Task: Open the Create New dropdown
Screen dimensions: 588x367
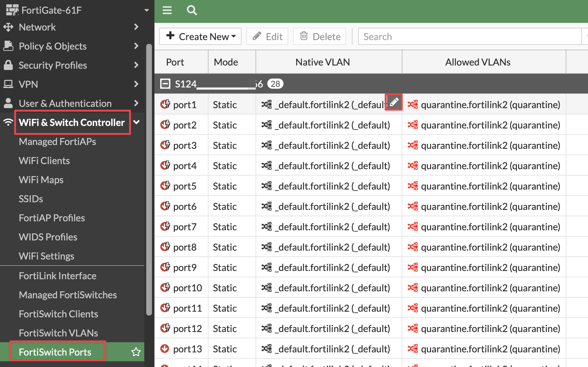Action: tap(200, 36)
